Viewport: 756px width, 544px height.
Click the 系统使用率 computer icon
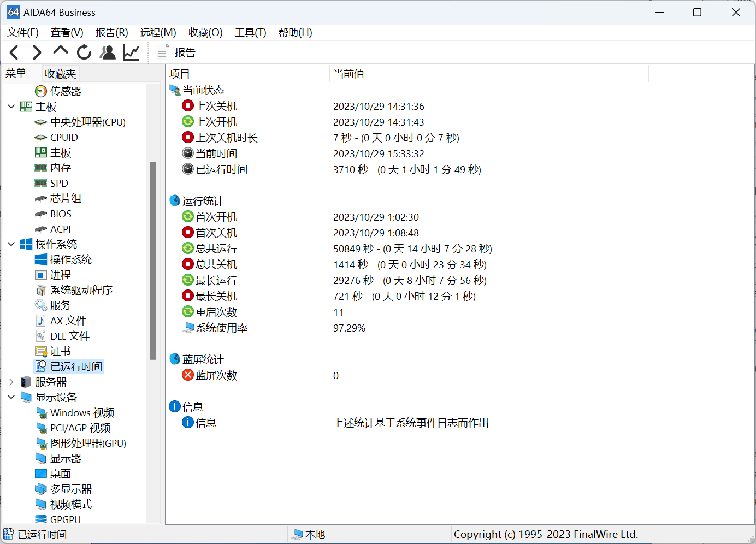[x=188, y=328]
